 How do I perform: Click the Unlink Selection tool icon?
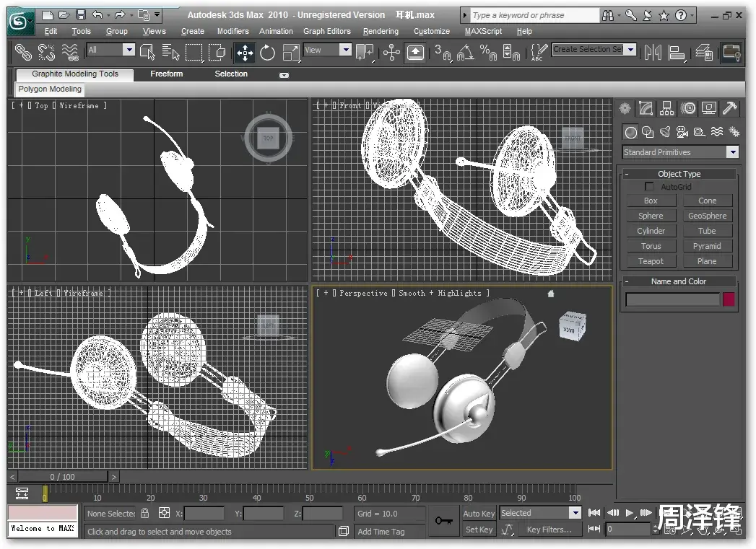pyautogui.click(x=46, y=52)
